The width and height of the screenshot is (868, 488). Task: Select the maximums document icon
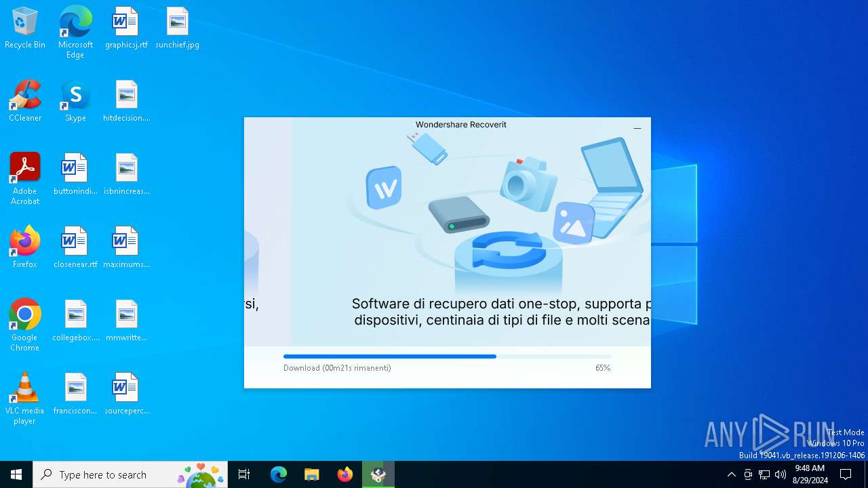(x=126, y=248)
